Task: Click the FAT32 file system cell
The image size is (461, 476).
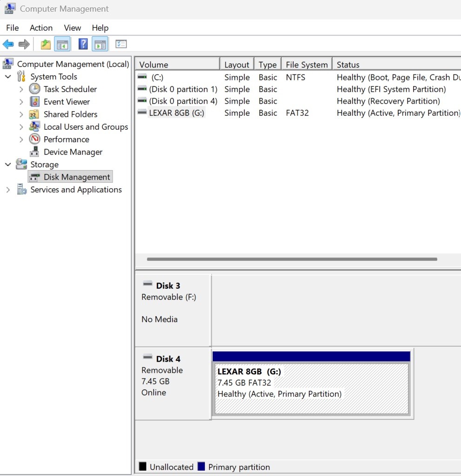Action: [297, 112]
